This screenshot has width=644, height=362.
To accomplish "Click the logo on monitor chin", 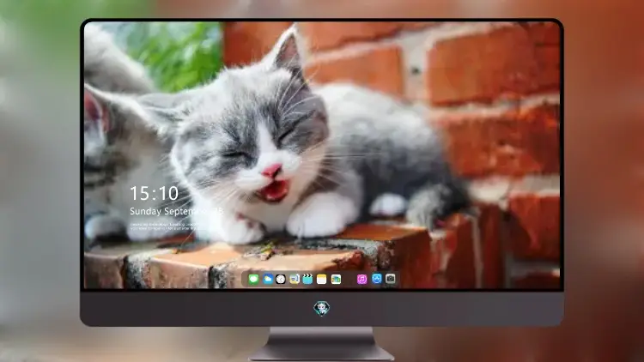I will [322, 308].
